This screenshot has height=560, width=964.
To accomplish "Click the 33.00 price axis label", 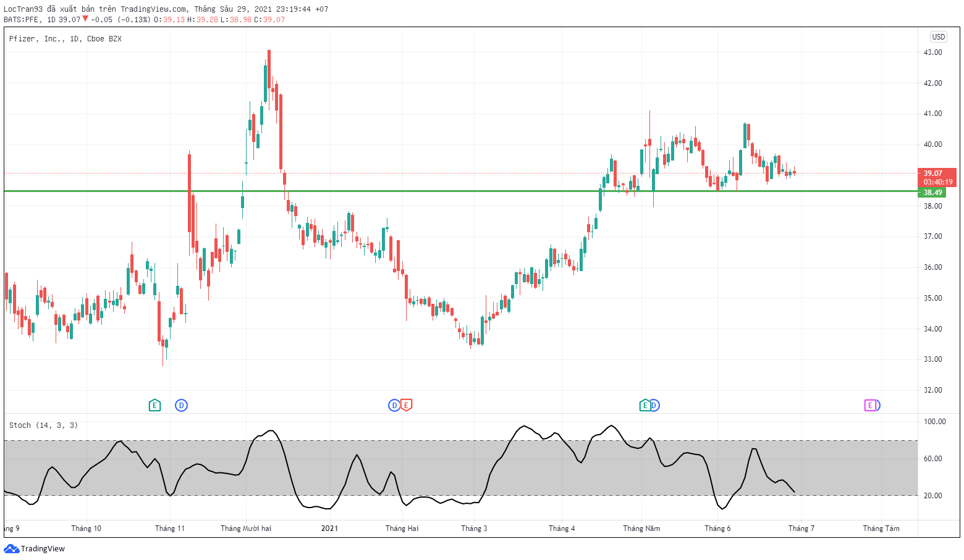I will click(x=933, y=359).
